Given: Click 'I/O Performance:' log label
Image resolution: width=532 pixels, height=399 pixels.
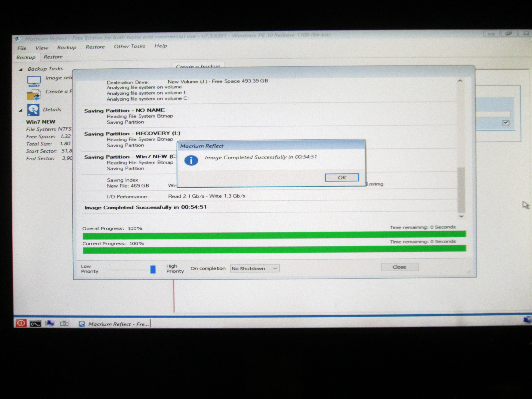Looking at the screenshot, I should coord(128,196).
